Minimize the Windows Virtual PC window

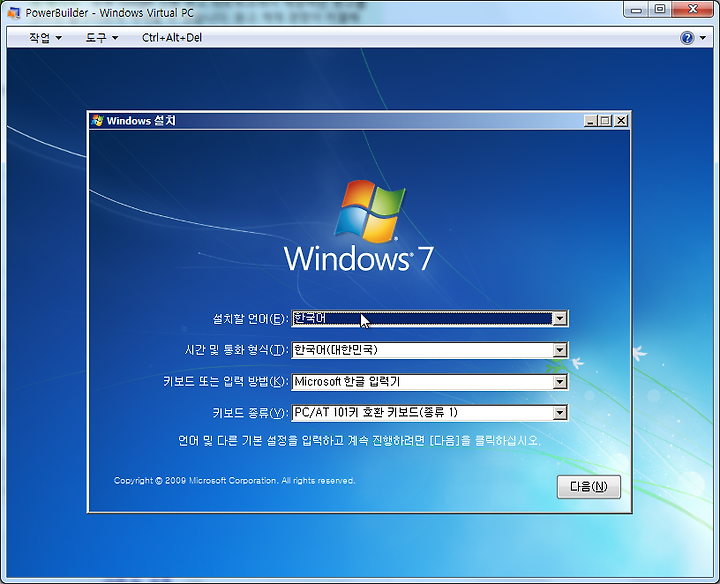(x=636, y=10)
